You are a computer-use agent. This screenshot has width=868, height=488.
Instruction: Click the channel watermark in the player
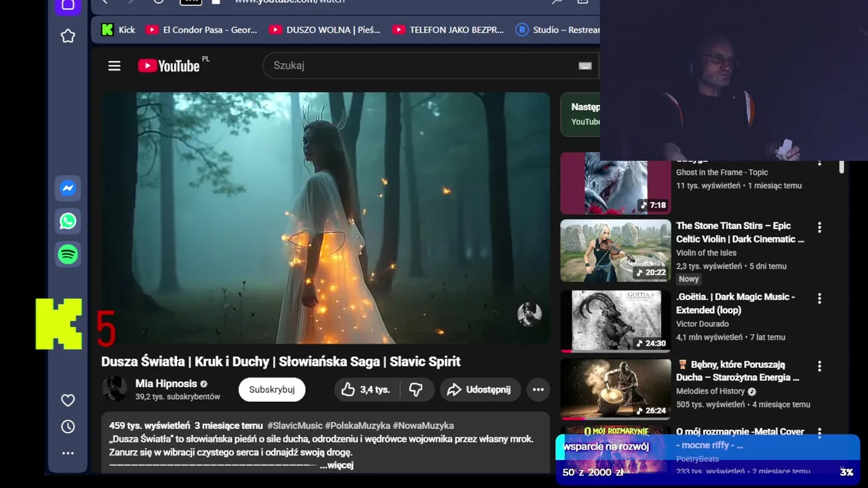tap(530, 314)
